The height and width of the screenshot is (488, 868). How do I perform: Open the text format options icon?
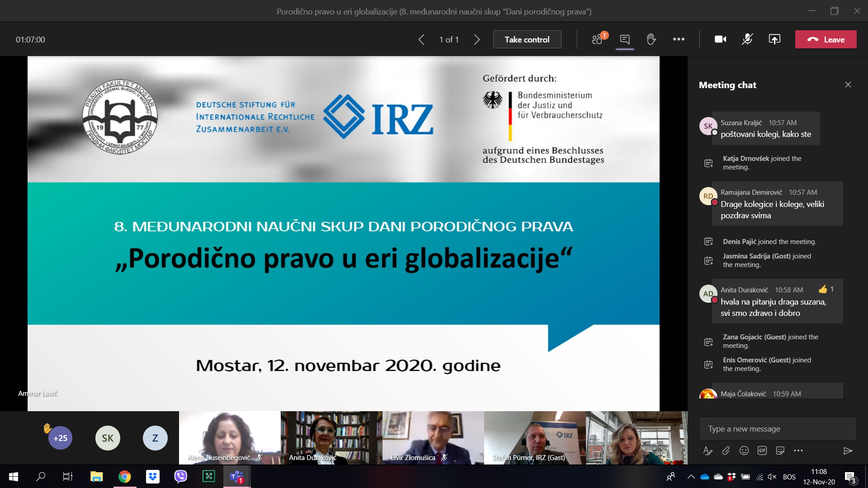coord(708,450)
